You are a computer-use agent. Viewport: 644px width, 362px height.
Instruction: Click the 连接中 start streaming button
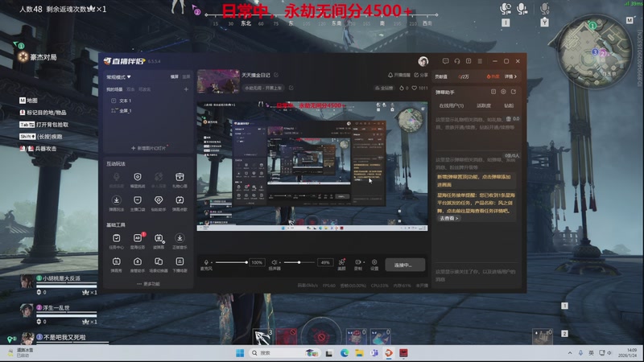tap(405, 265)
